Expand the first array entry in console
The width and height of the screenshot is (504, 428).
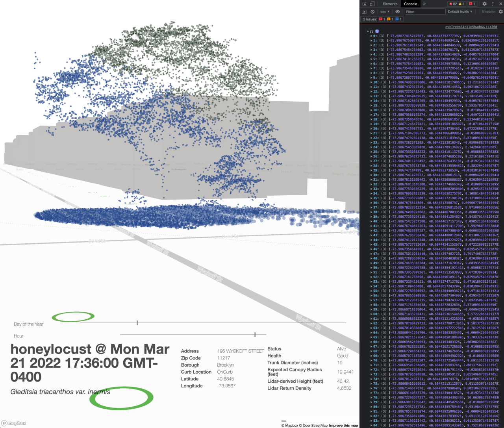click(x=371, y=35)
